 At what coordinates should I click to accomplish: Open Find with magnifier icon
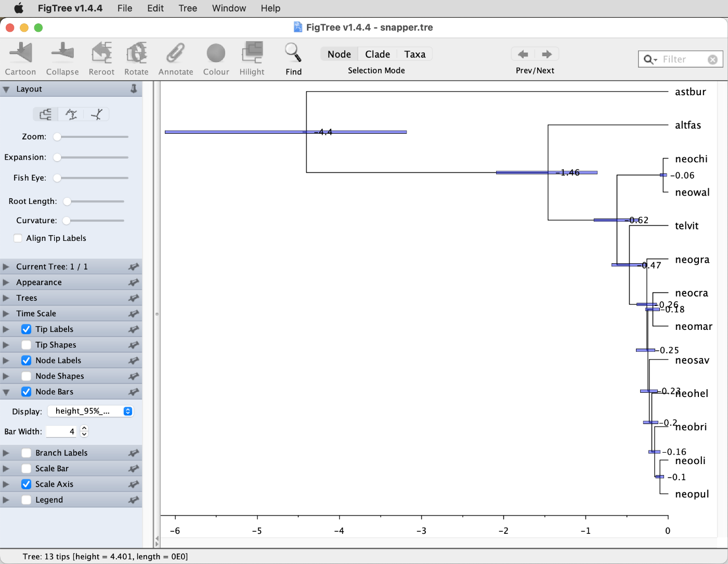(x=293, y=53)
